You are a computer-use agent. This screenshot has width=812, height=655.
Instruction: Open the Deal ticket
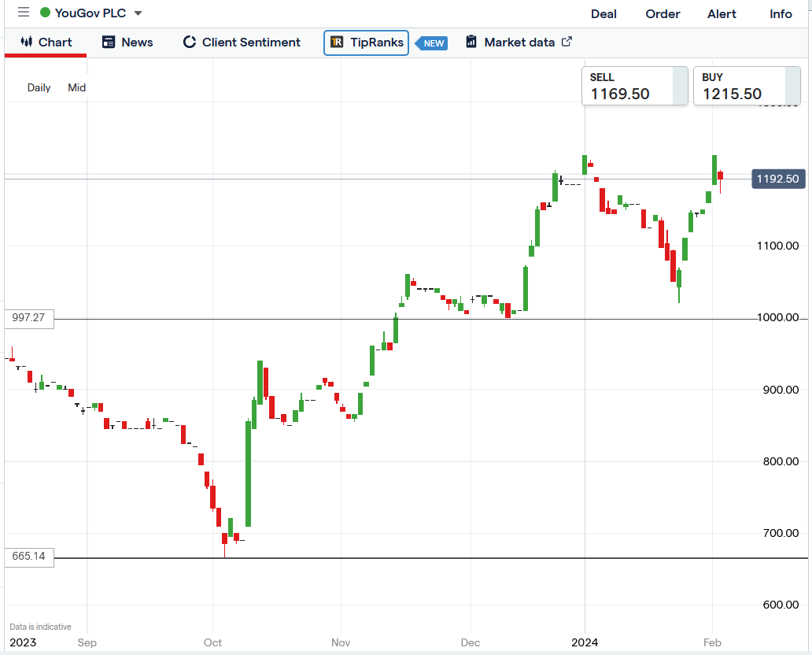pos(603,14)
